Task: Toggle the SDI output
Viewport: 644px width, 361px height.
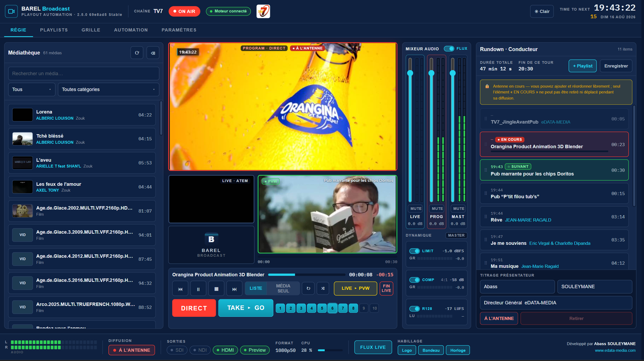Action: [177, 350]
